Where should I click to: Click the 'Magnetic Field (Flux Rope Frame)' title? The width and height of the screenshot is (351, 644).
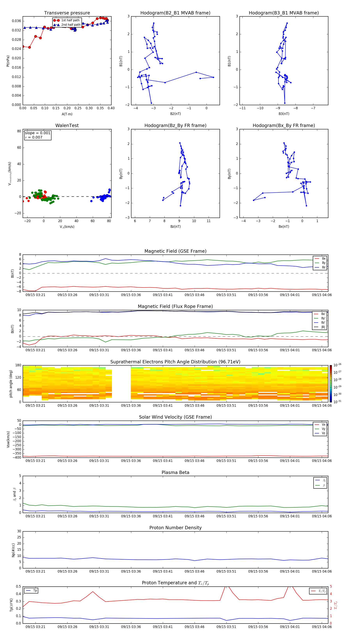click(x=175, y=307)
